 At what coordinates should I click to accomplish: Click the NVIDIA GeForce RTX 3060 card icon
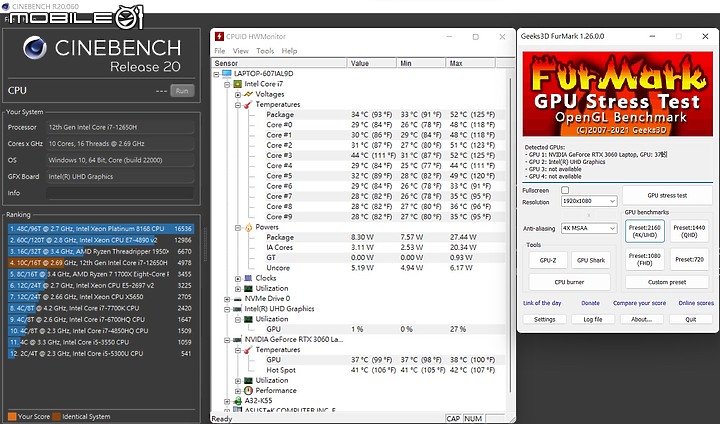click(237, 339)
